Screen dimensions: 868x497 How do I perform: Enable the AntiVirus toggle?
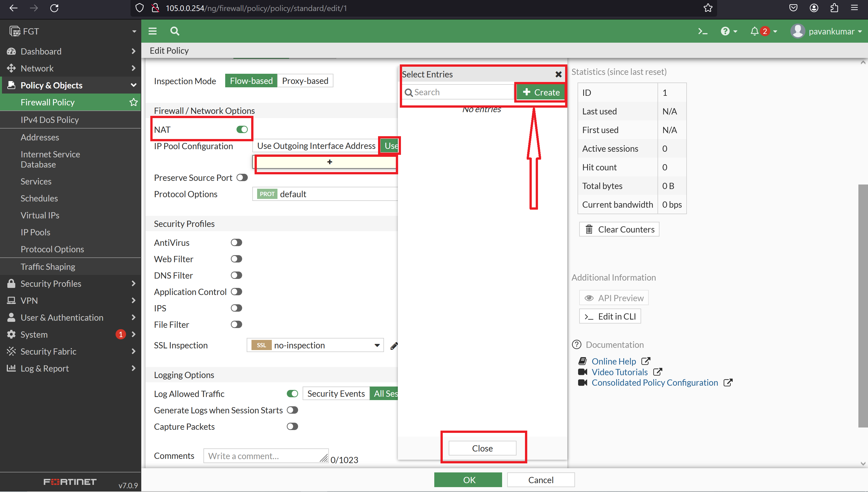[x=236, y=242]
